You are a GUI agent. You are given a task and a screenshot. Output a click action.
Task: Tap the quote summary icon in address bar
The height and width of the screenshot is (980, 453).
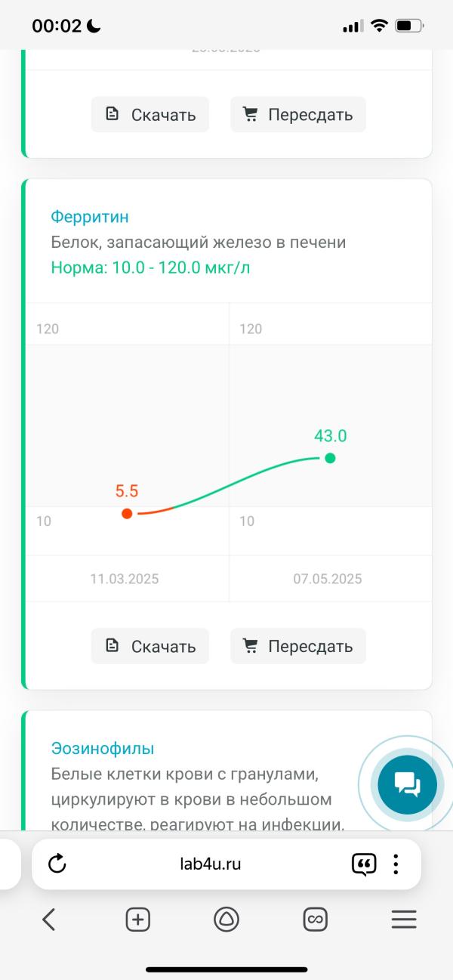[364, 864]
